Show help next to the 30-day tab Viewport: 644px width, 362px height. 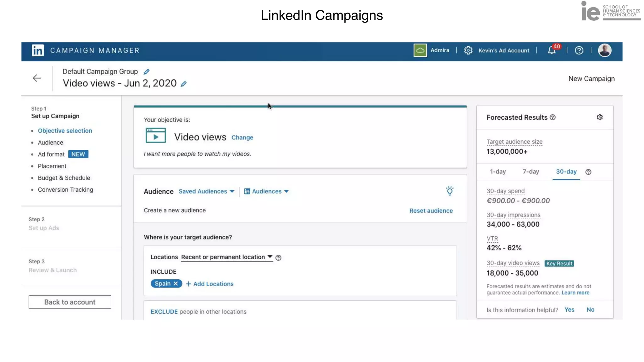(588, 172)
